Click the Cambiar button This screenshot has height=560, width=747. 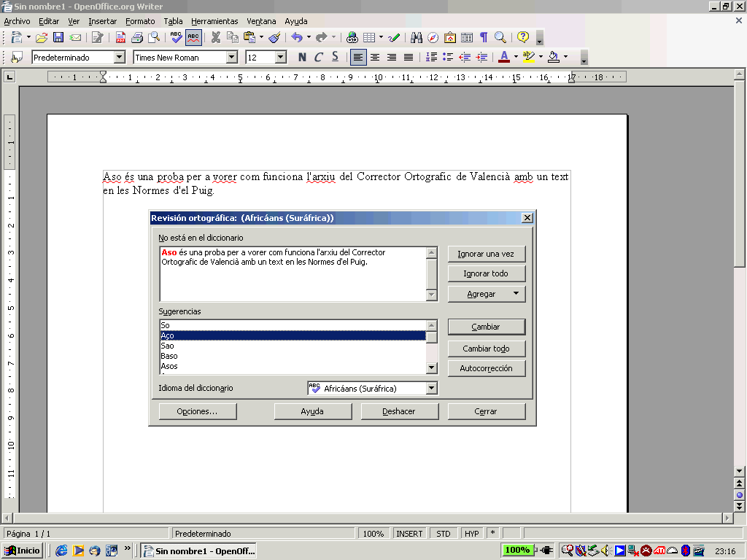(x=487, y=327)
